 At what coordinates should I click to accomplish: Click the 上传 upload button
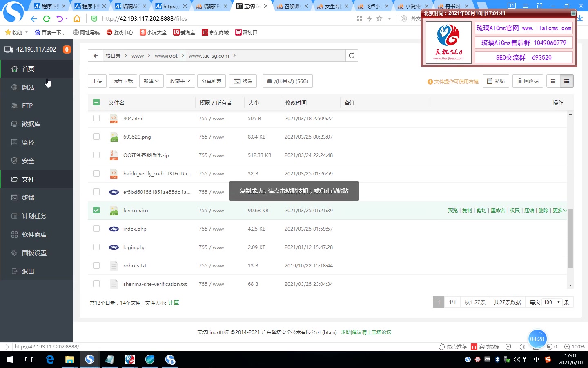point(97,81)
